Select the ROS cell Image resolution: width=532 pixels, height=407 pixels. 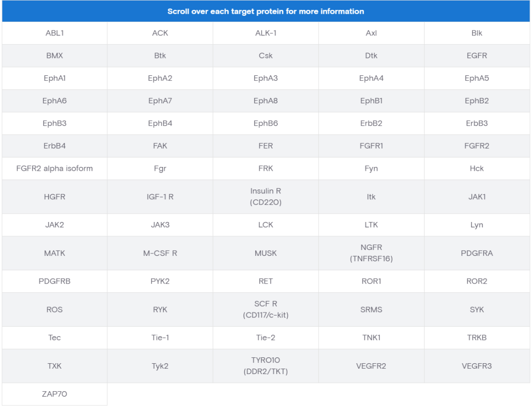point(55,310)
